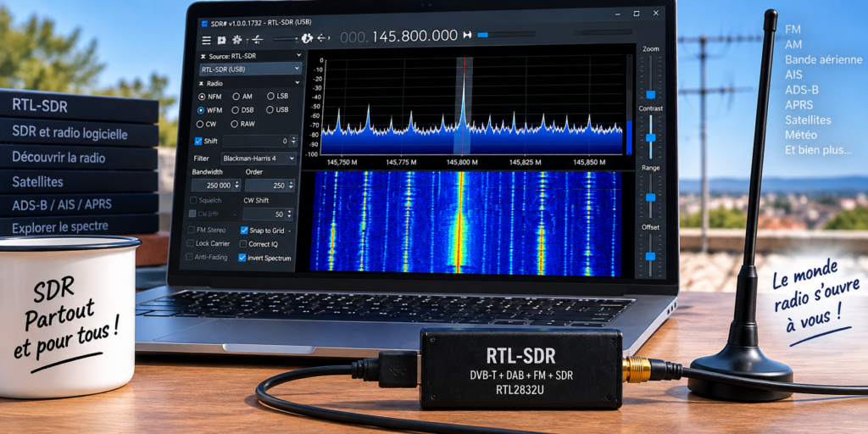Click the audio volume slider in the toolbar
The image size is (868, 434).
click(285, 39)
